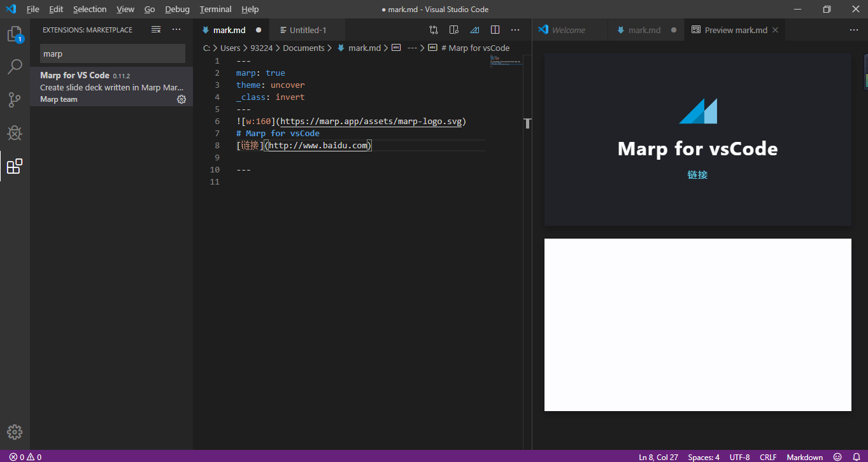Click the 链接 hyperlink in the preview
This screenshot has width=868, height=462.
point(697,174)
